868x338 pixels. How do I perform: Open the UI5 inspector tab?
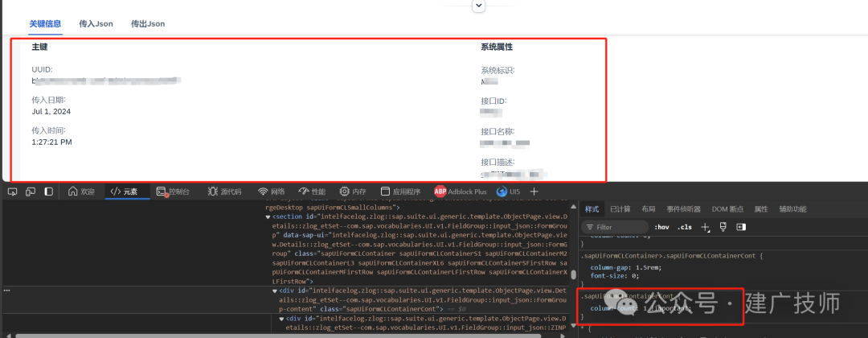click(x=508, y=192)
